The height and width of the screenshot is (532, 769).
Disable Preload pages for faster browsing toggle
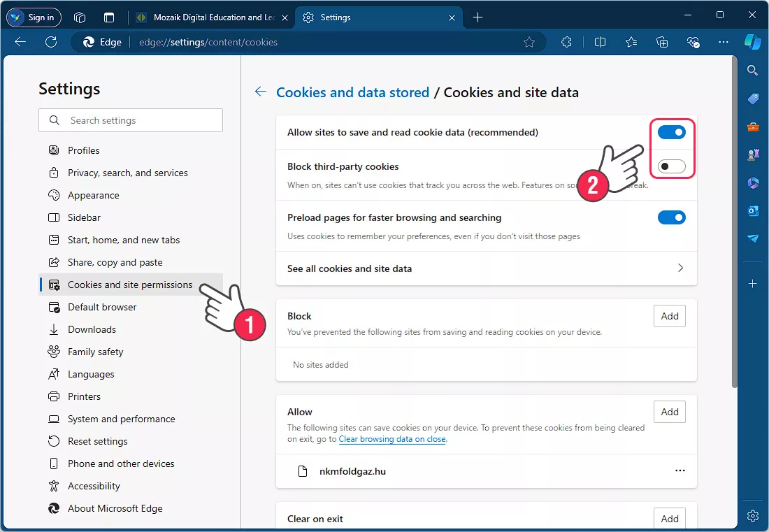click(x=671, y=217)
